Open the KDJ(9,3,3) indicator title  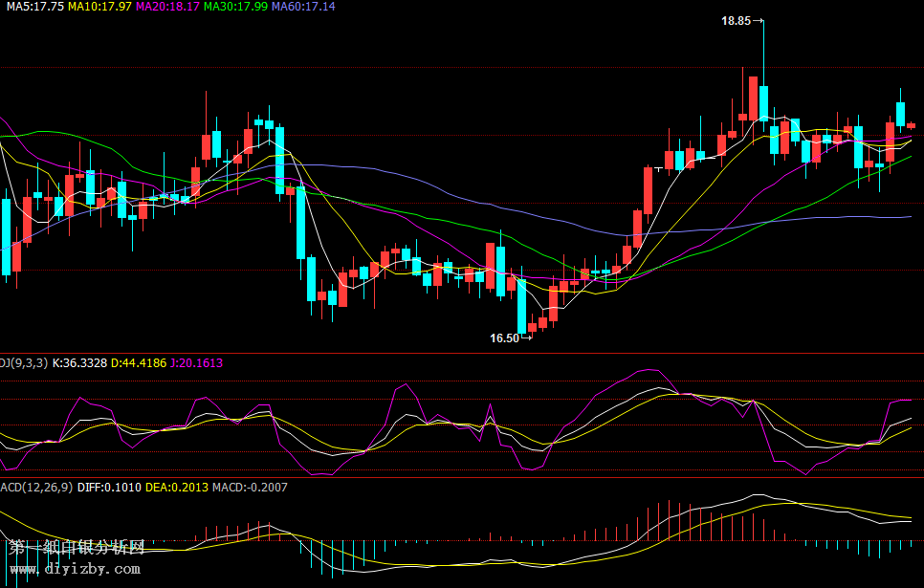coord(22,363)
